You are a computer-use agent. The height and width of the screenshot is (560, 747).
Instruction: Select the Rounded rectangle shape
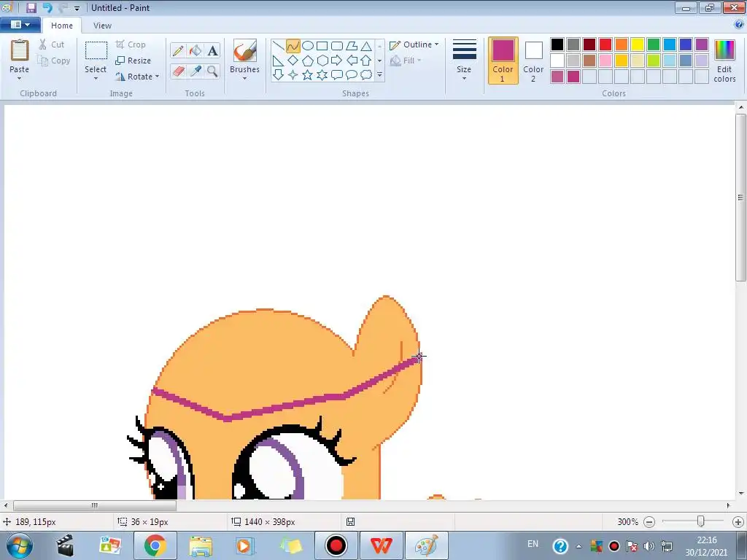(337, 46)
